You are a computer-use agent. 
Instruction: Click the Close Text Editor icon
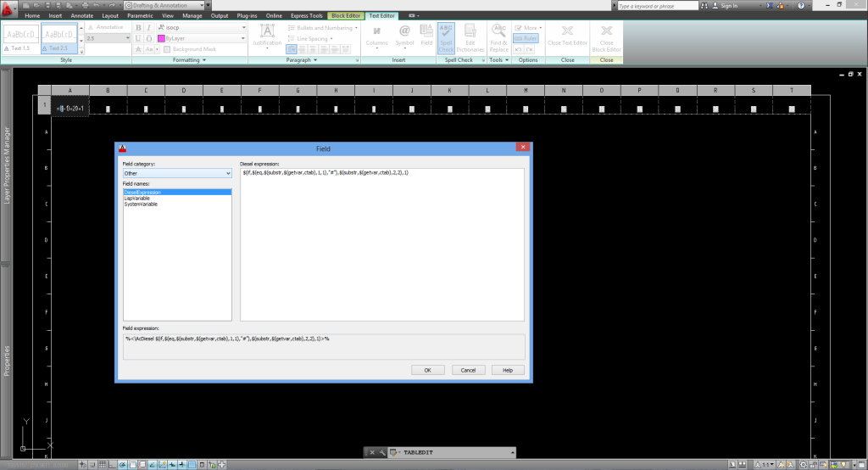click(x=567, y=35)
